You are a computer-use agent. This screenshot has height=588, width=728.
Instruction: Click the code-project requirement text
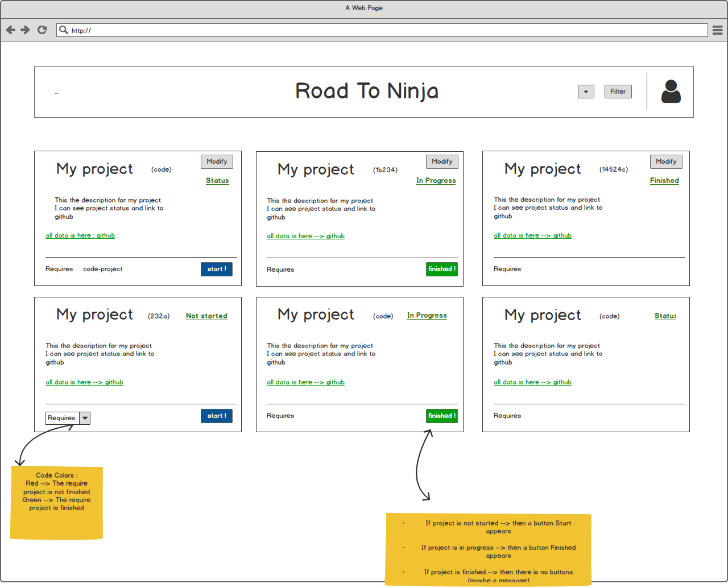pos(103,269)
